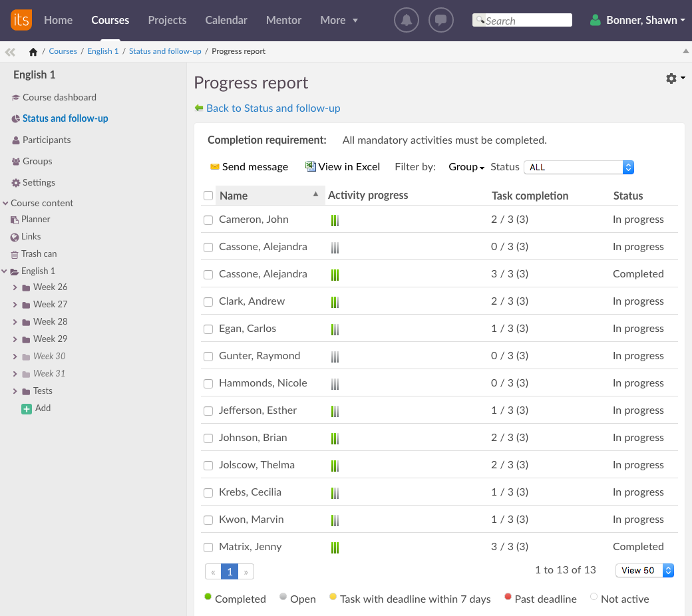Click the View in Excel icon
Screen dimensions: 692x616
(310, 167)
